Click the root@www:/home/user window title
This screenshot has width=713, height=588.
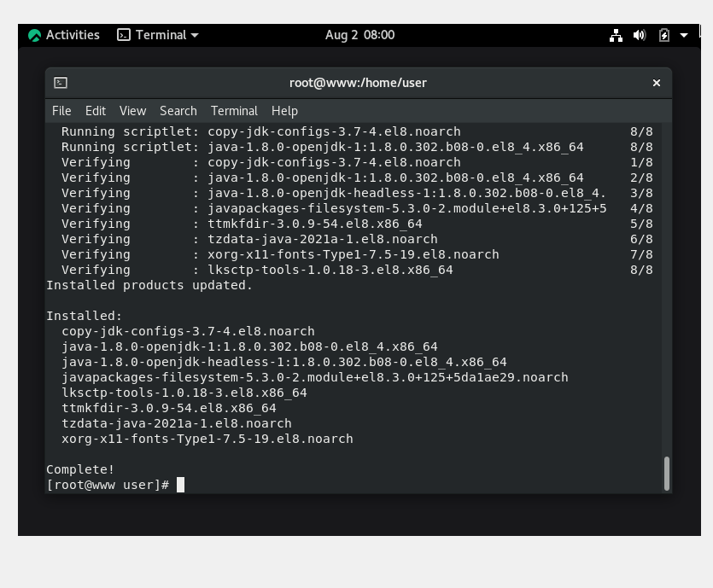click(358, 83)
